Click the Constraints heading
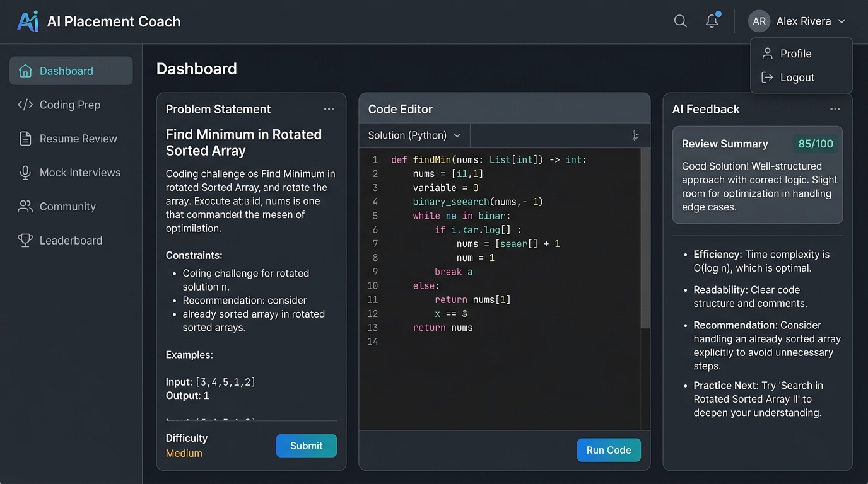868x484 pixels. [x=194, y=256]
